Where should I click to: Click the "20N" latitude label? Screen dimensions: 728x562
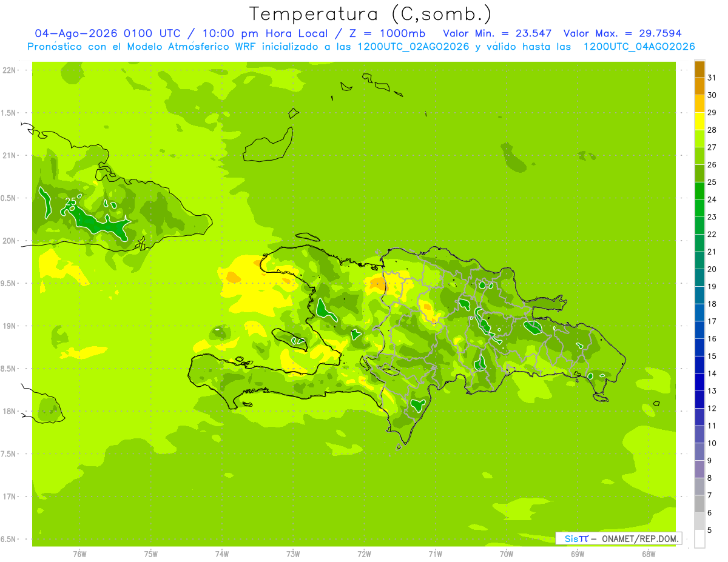(10, 241)
